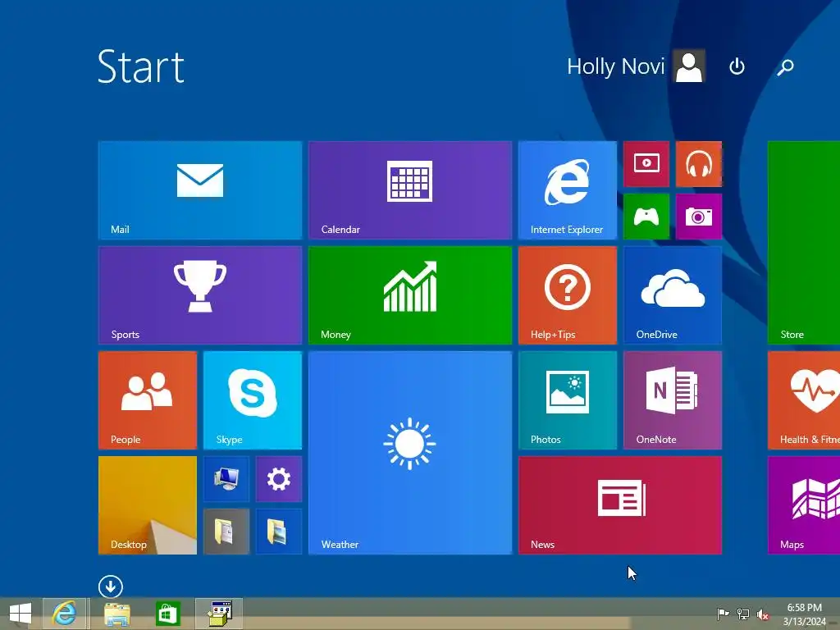Open the This PC small tile
This screenshot has width=840, height=630.
(226, 479)
